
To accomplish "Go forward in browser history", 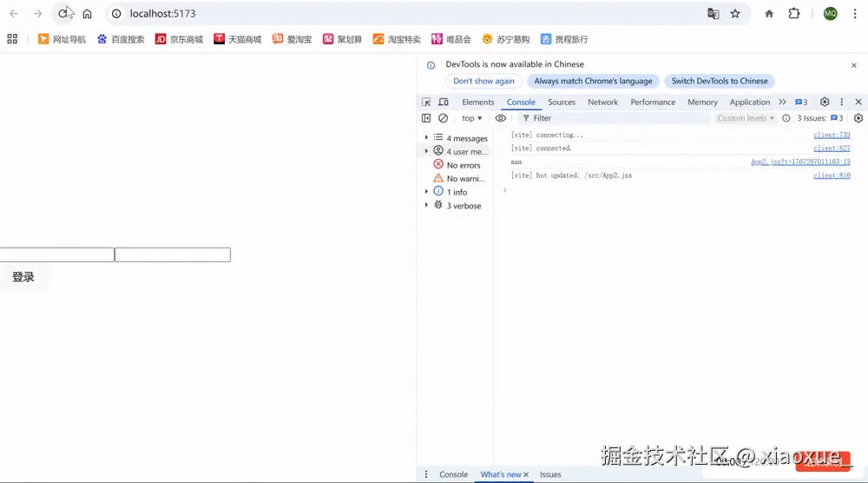I will [37, 13].
